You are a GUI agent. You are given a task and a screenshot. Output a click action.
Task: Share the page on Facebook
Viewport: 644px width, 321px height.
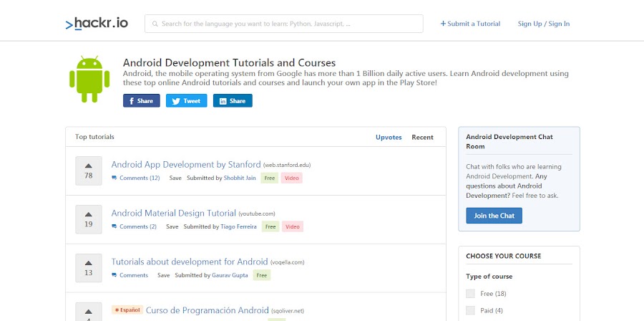[x=141, y=101]
